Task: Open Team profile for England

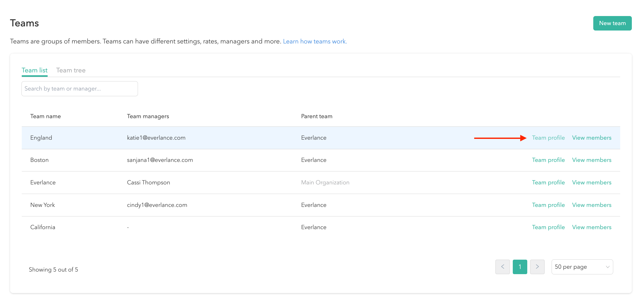Action: pyautogui.click(x=548, y=138)
